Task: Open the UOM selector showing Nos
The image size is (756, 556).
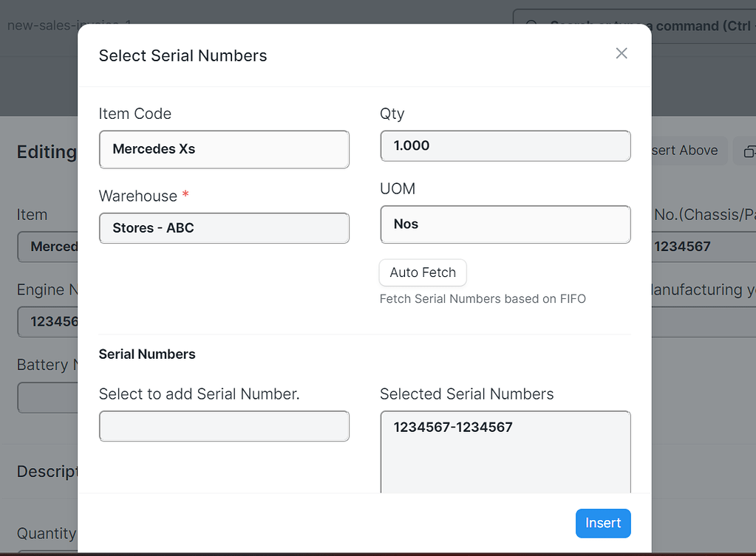Action: (x=505, y=224)
